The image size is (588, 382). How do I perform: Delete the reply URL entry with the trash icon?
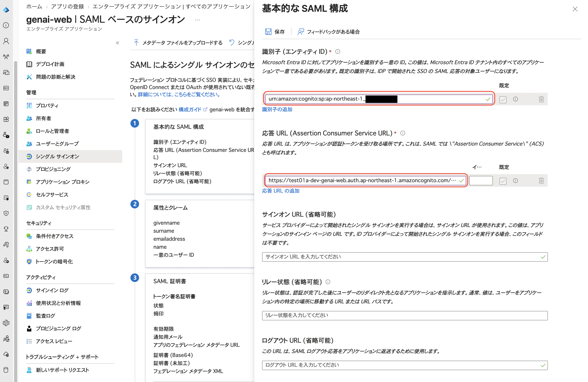pos(541,181)
